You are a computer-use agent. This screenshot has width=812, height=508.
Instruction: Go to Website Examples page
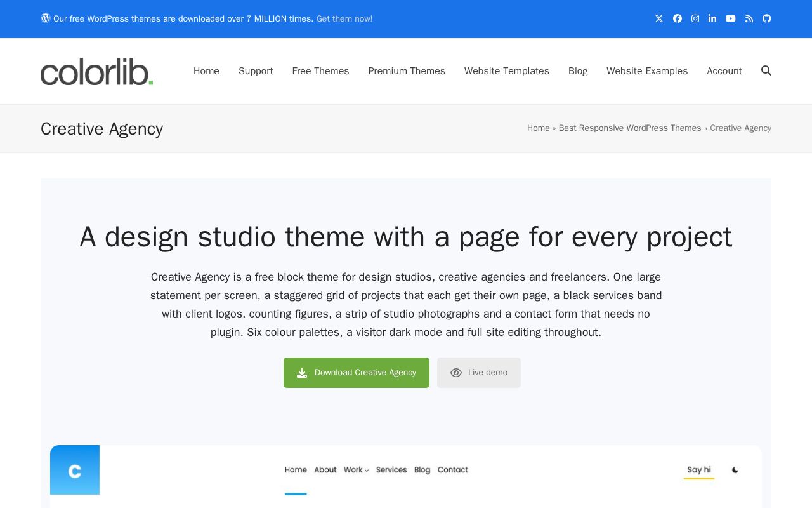(647, 71)
